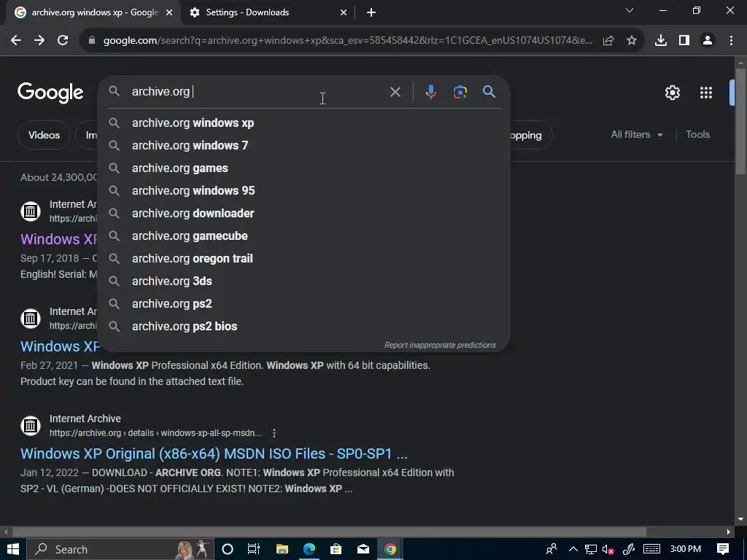Image resolution: width=747 pixels, height=560 pixels.
Task: Open Chrome downloads tray icon
Action: (661, 41)
